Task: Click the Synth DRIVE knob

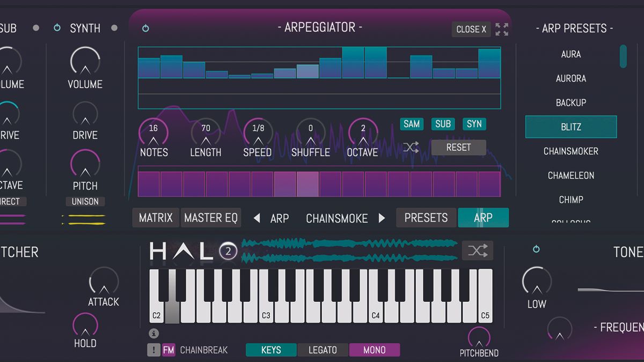Action: 85,113
